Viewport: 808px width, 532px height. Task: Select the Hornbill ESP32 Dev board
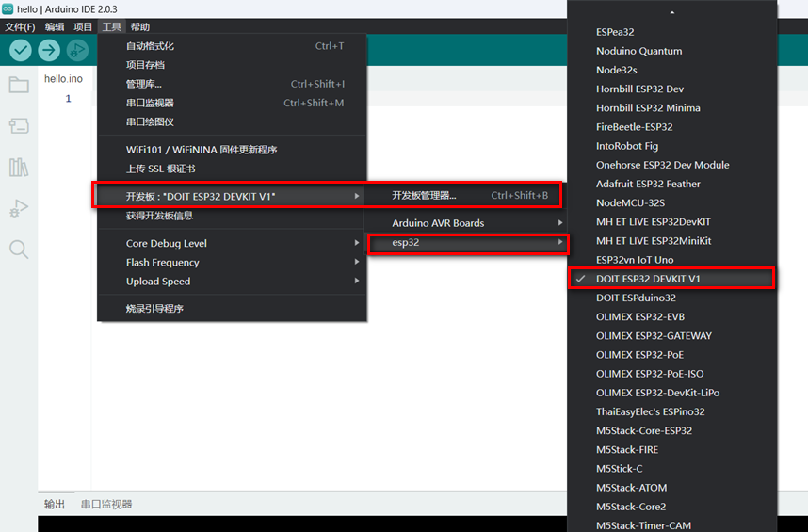672,89
